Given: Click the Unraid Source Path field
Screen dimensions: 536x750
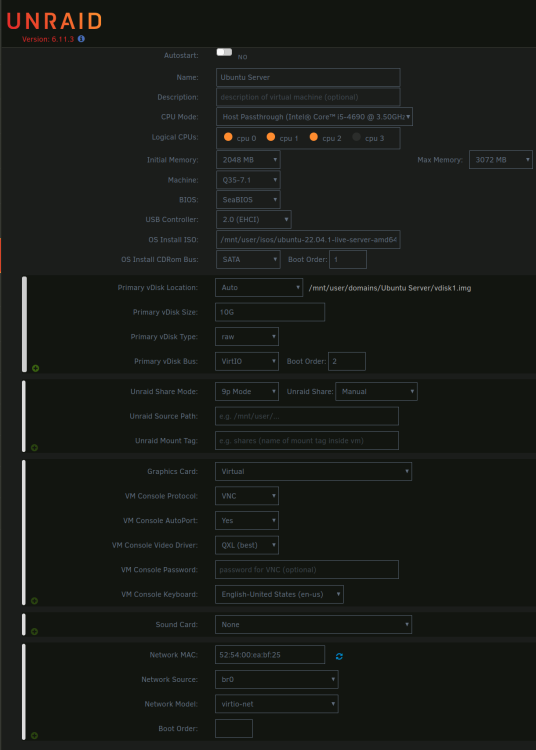Looking at the screenshot, I should pos(306,416).
